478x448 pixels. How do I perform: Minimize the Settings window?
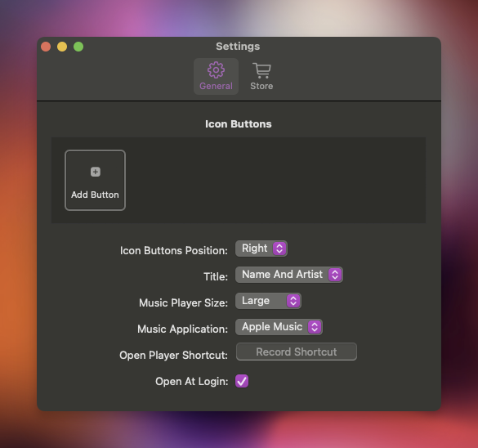pos(62,47)
